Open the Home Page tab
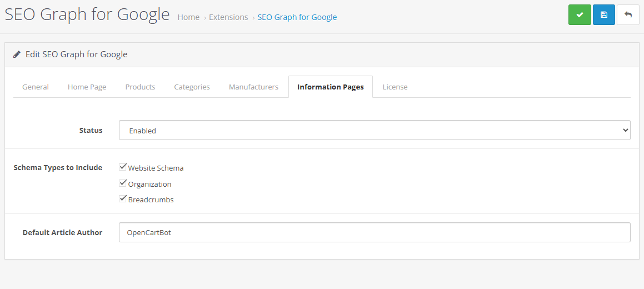The image size is (644, 289). tap(87, 87)
